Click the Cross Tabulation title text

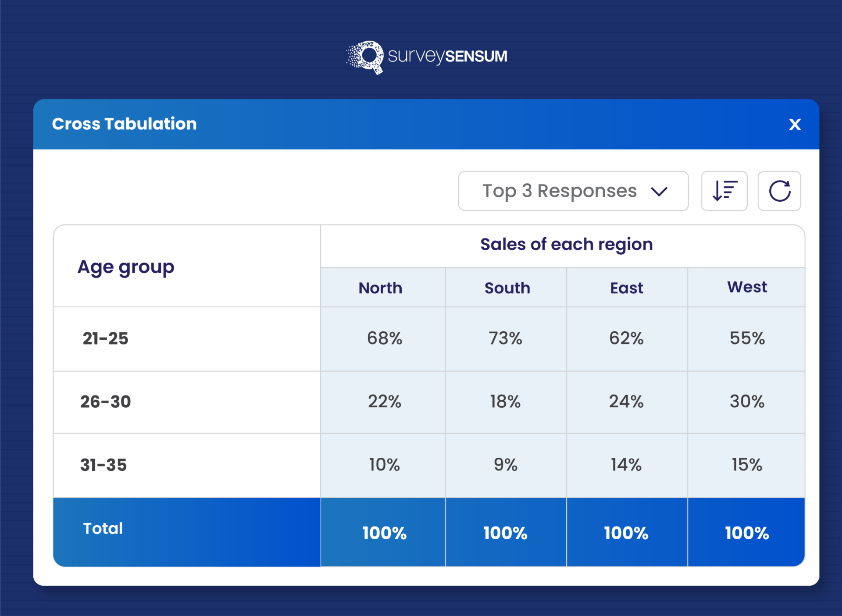click(x=124, y=124)
